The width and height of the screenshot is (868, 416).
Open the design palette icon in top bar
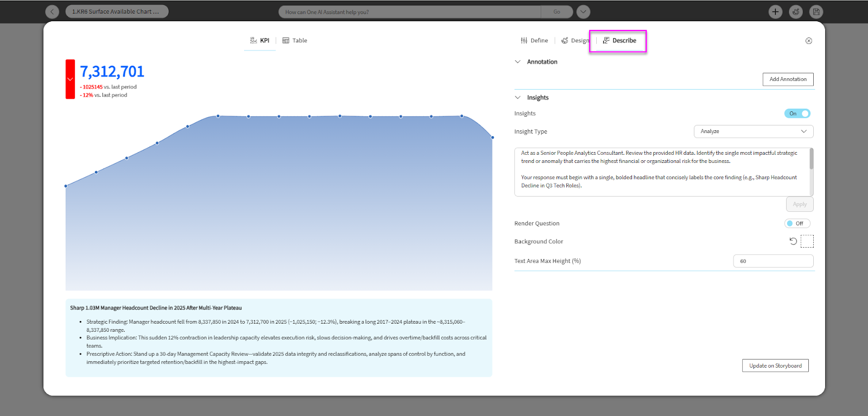tap(796, 11)
